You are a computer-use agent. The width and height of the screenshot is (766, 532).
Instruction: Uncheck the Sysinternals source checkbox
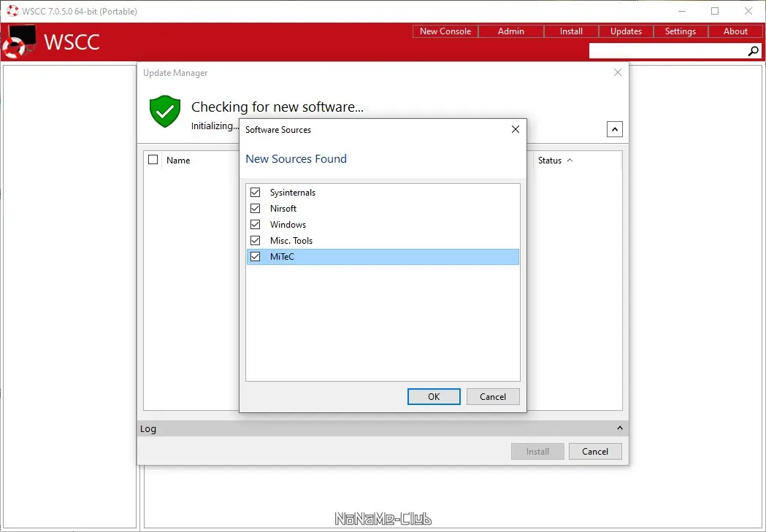255,193
